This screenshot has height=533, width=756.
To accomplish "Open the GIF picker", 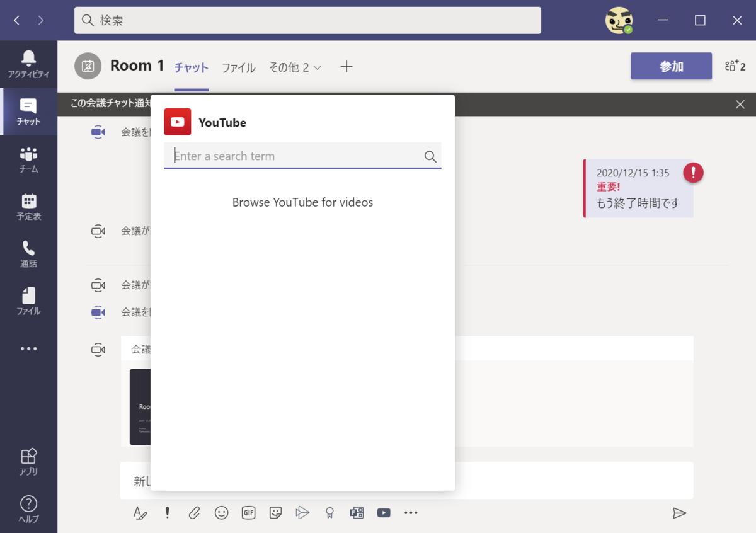I will [x=248, y=513].
